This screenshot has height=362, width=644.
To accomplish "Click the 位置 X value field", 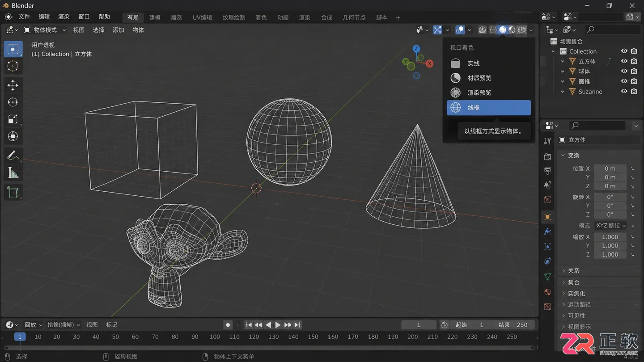I will [x=610, y=168].
